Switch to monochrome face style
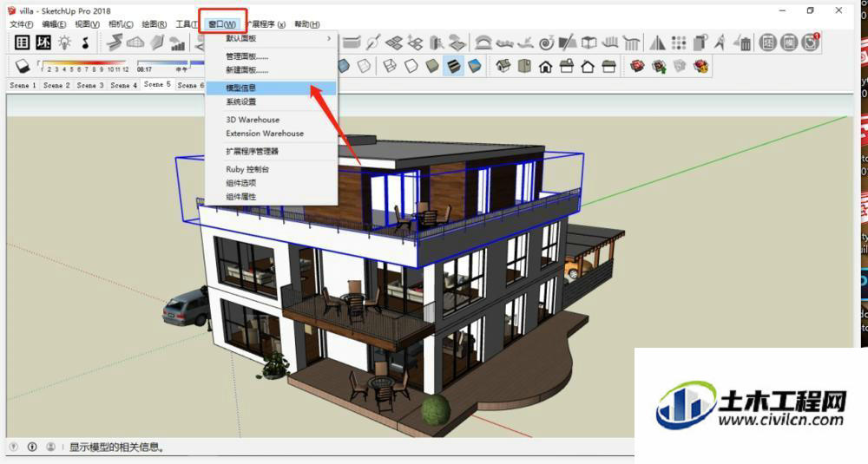The image size is (868, 464). (x=475, y=67)
